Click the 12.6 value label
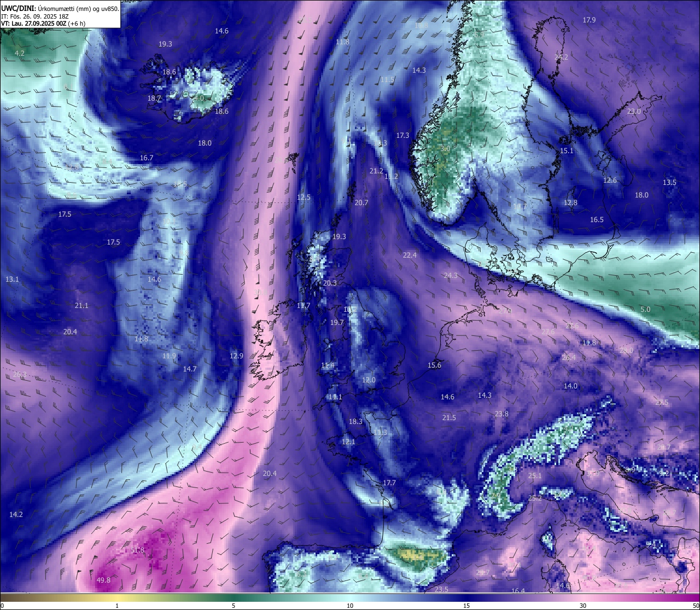 [610, 180]
